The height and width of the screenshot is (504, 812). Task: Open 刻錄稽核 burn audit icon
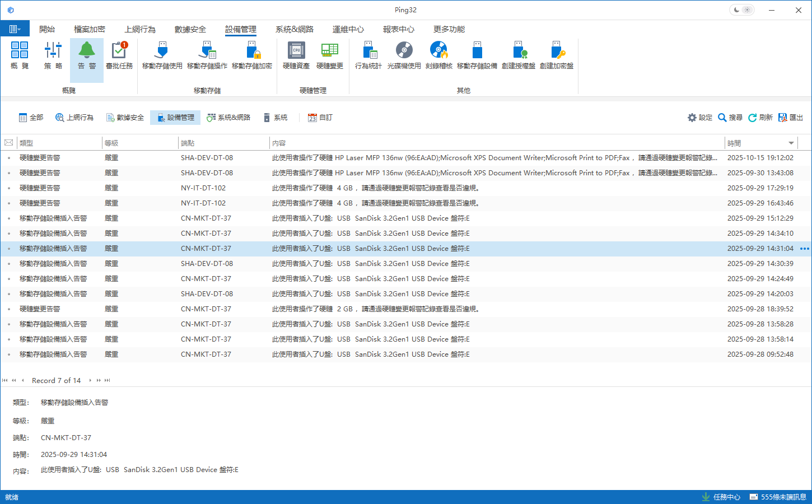(x=438, y=55)
